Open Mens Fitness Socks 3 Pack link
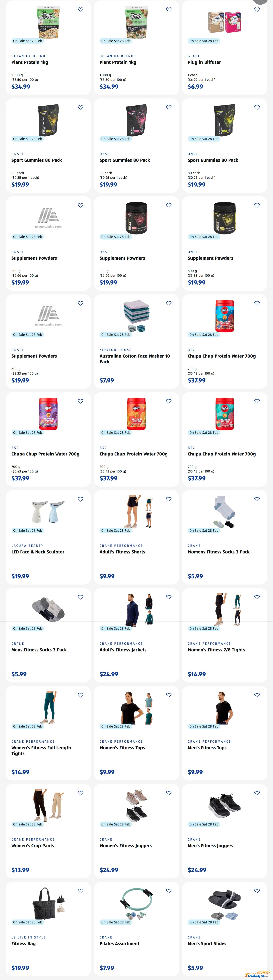 39,650
